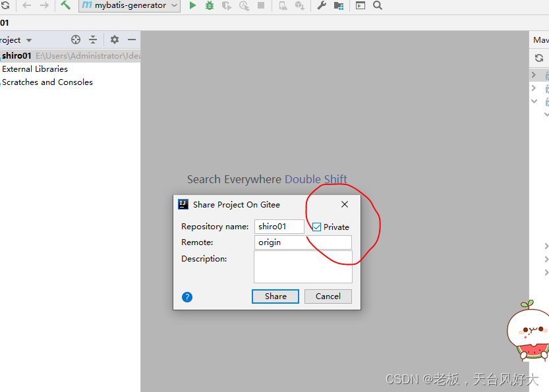Build project with the green hammer icon
The height and width of the screenshot is (392, 549).
click(x=65, y=5)
